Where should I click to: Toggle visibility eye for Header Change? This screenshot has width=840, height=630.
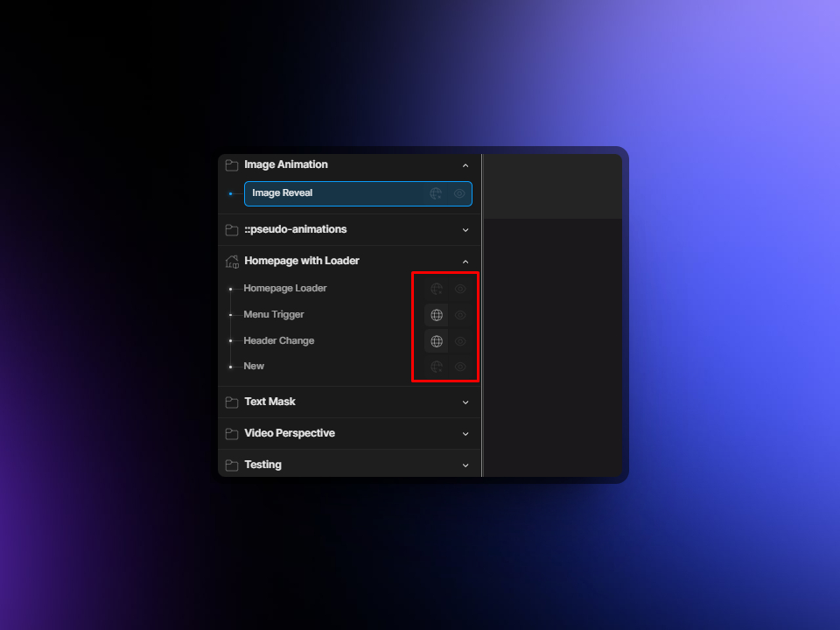(460, 341)
